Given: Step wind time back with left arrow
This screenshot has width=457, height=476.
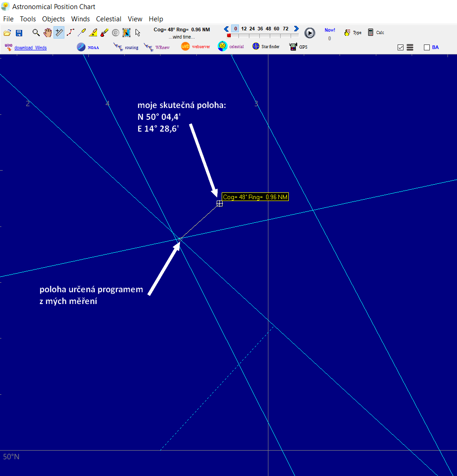Looking at the screenshot, I should tap(226, 29).
